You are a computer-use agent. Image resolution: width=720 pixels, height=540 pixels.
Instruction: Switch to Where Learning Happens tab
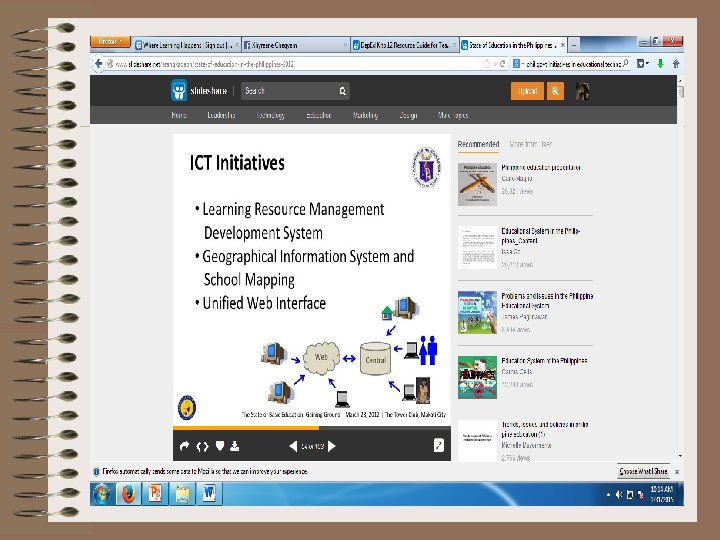(186, 45)
